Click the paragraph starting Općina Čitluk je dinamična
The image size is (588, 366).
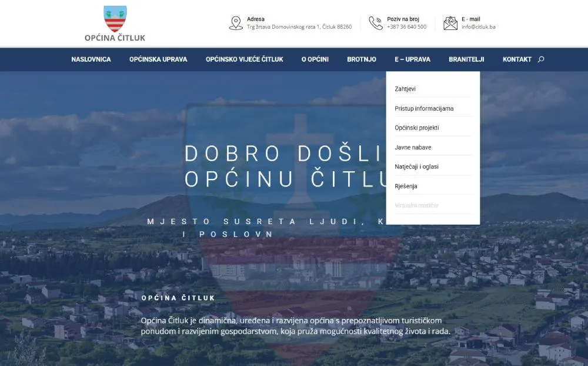point(296,326)
